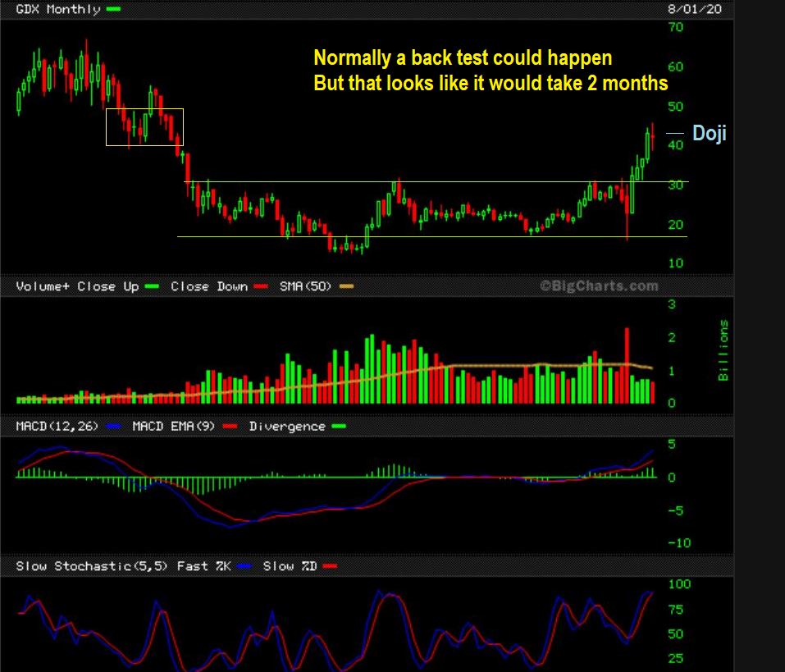785x672 pixels.
Task: Click the 'Billions' volume axis label
Action: click(x=723, y=350)
